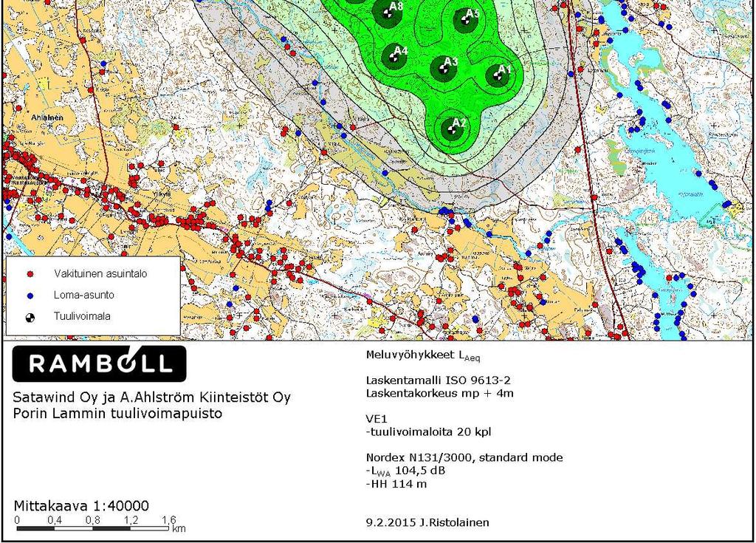Click 'Porin Lammin tuulivoimapuisto' title line
756x543 pixels.
pyautogui.click(x=117, y=414)
